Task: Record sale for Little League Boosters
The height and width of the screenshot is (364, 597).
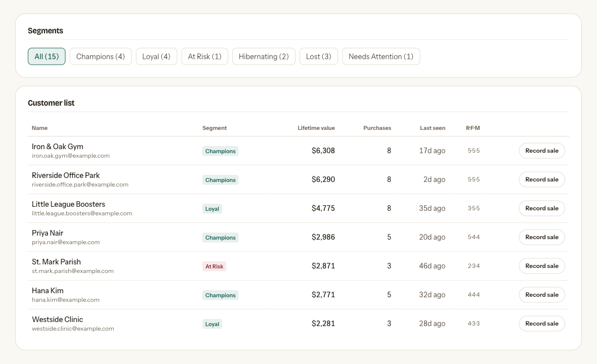Action: [542, 208]
